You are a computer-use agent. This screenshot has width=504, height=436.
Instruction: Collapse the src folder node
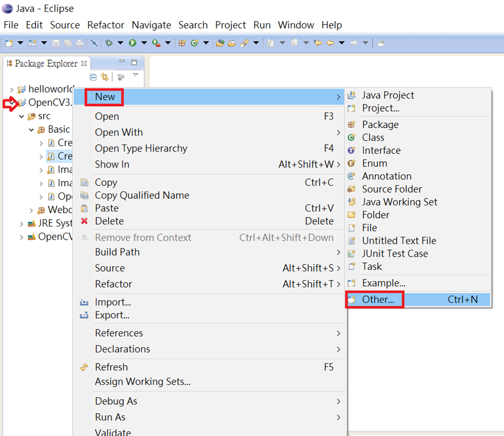[22, 116]
